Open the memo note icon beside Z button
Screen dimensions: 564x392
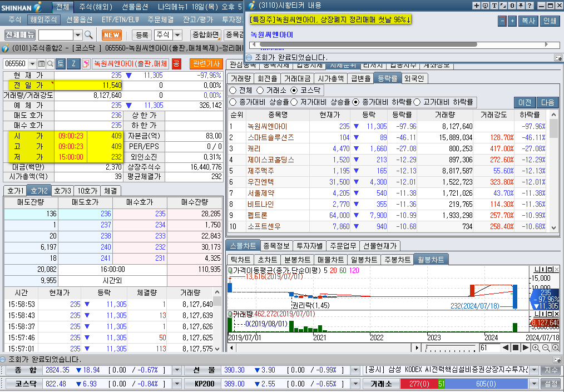click(x=86, y=63)
